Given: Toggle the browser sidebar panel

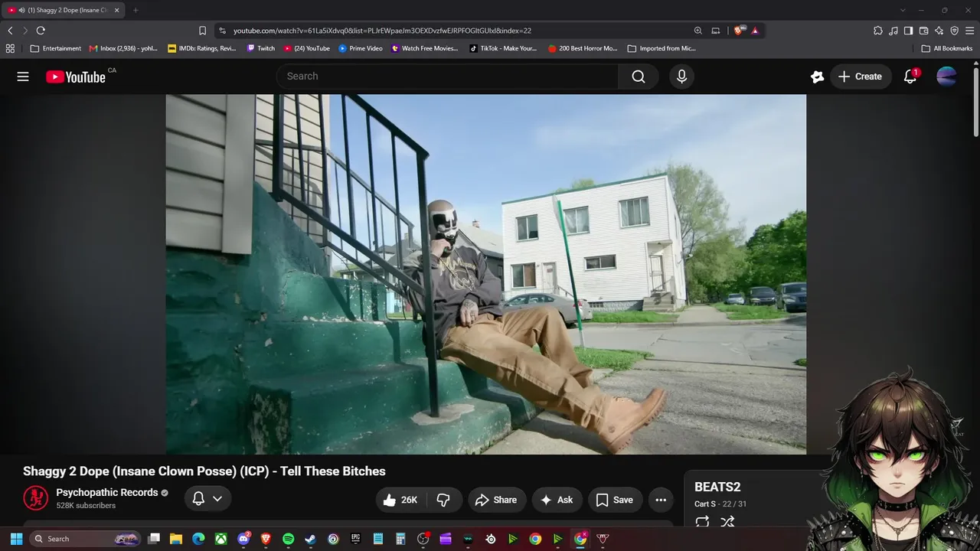Looking at the screenshot, I should tap(908, 31).
